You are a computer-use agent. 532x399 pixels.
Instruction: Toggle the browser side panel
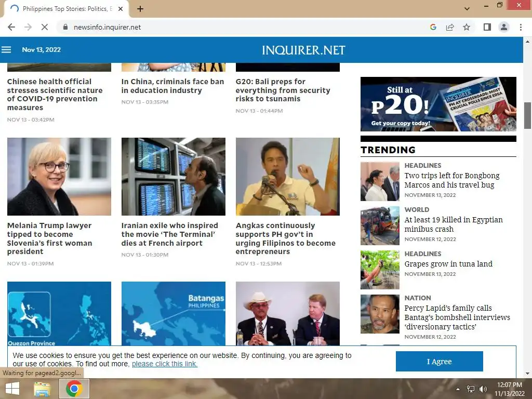click(x=487, y=27)
